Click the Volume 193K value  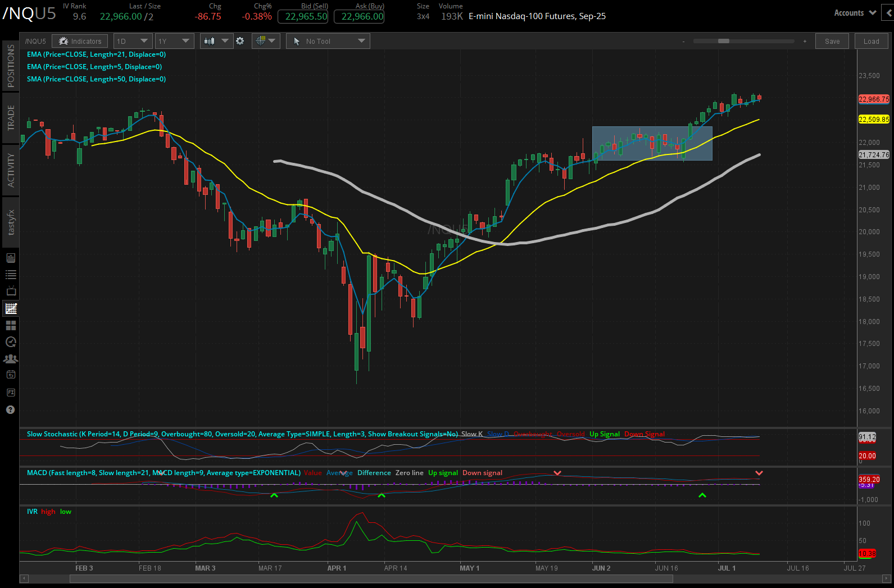pyautogui.click(x=452, y=17)
